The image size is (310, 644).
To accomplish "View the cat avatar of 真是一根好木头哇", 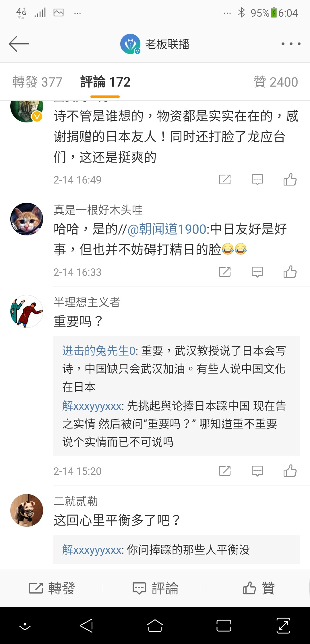I will pos(27,219).
